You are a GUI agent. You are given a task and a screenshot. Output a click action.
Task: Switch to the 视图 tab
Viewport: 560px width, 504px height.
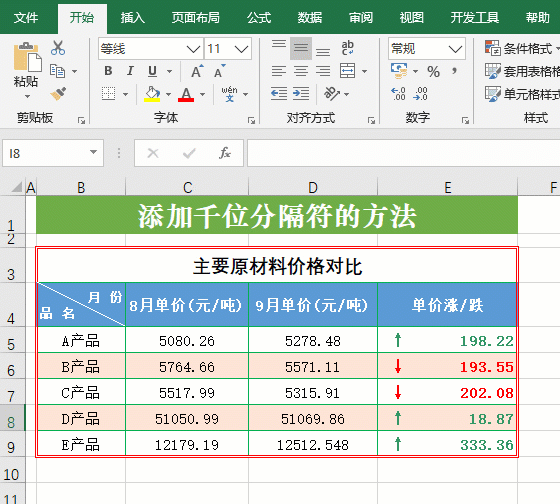[411, 18]
